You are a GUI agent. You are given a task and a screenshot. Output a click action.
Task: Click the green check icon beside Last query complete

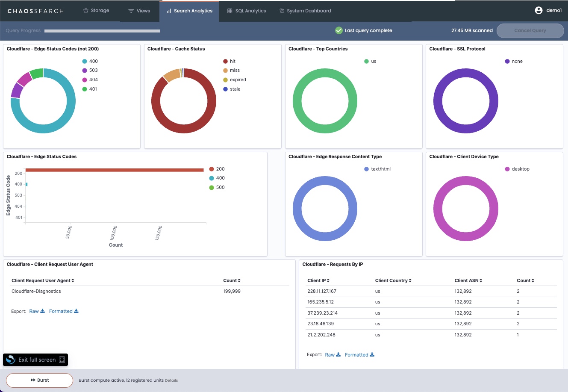[x=339, y=30]
